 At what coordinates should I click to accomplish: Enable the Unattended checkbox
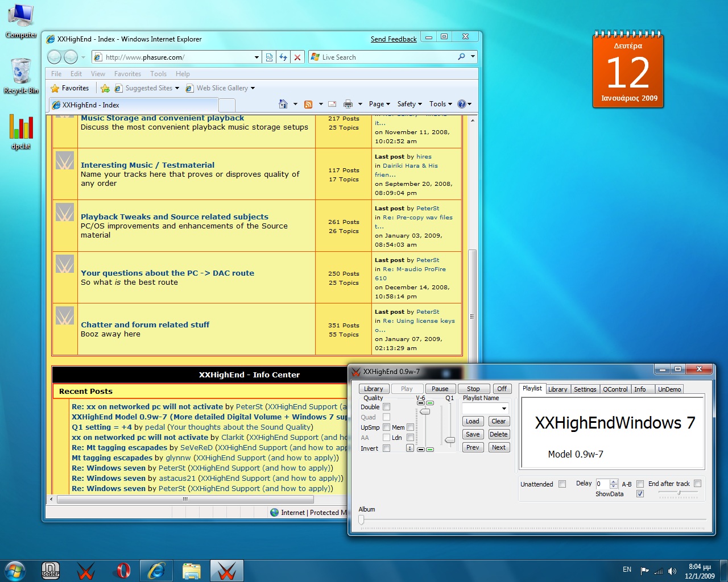click(562, 484)
